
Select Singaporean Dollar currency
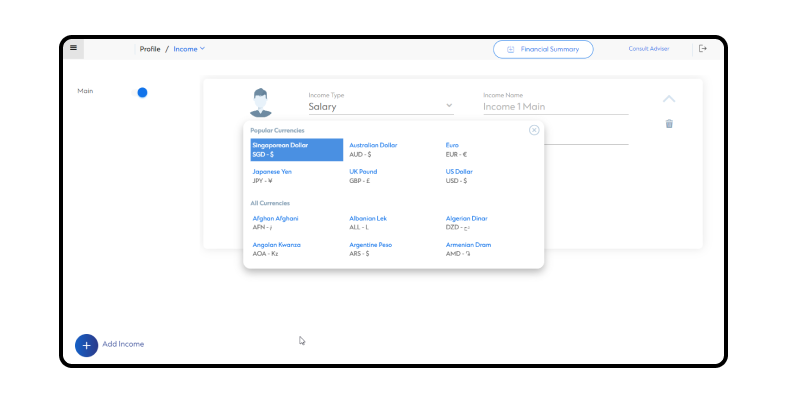[282, 150]
